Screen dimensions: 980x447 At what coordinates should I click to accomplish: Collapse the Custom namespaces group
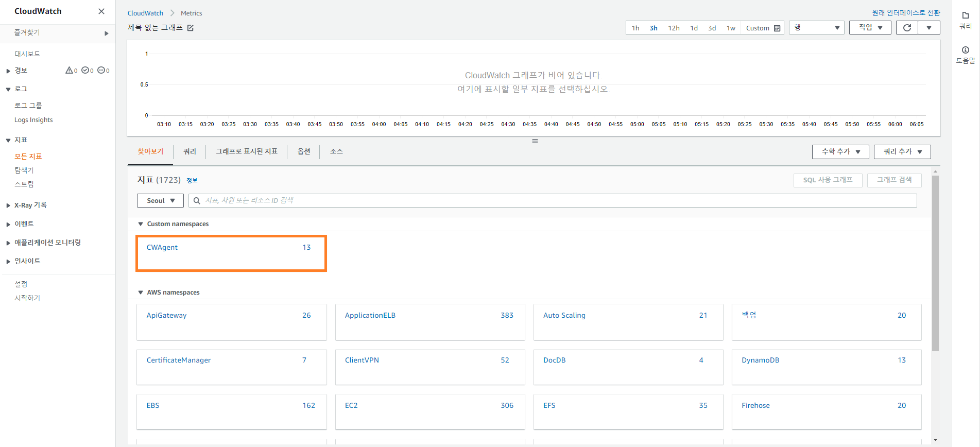pos(141,224)
